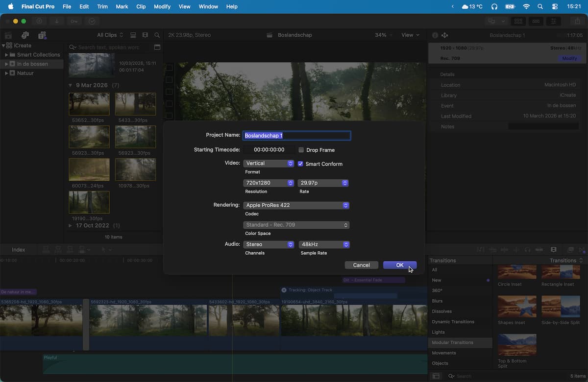Select the Side-by-Side Split transition thumbnail
The width and height of the screenshot is (588, 382).
(x=561, y=306)
